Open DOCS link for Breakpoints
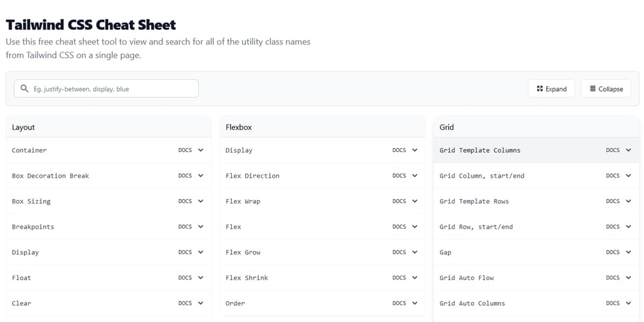This screenshot has height=322, width=644. coord(185,227)
